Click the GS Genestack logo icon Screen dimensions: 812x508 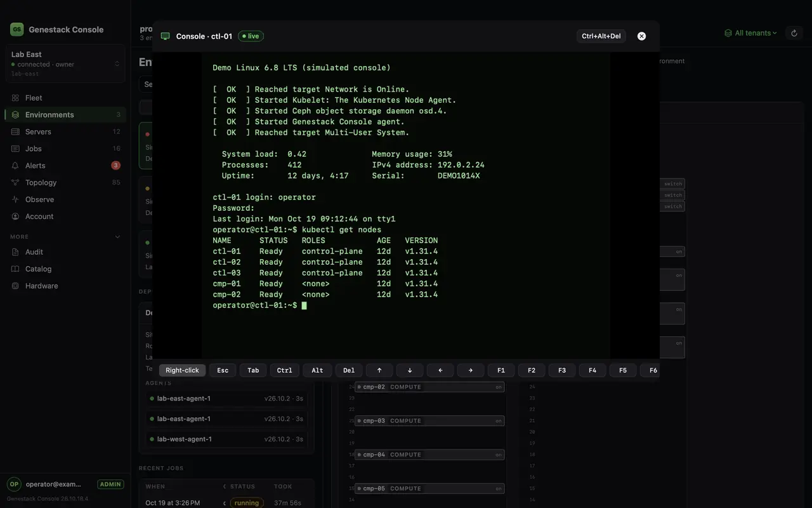coord(16,29)
